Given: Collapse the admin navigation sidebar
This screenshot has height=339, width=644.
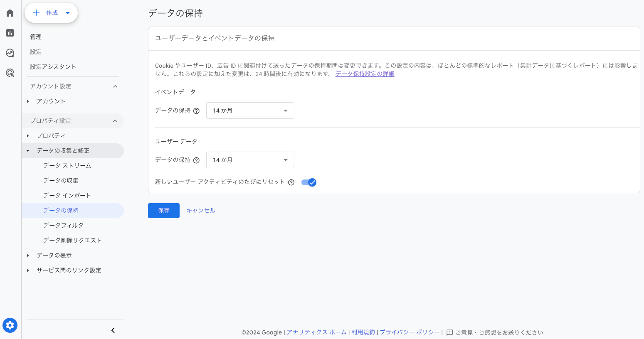Looking at the screenshot, I should click(x=113, y=330).
